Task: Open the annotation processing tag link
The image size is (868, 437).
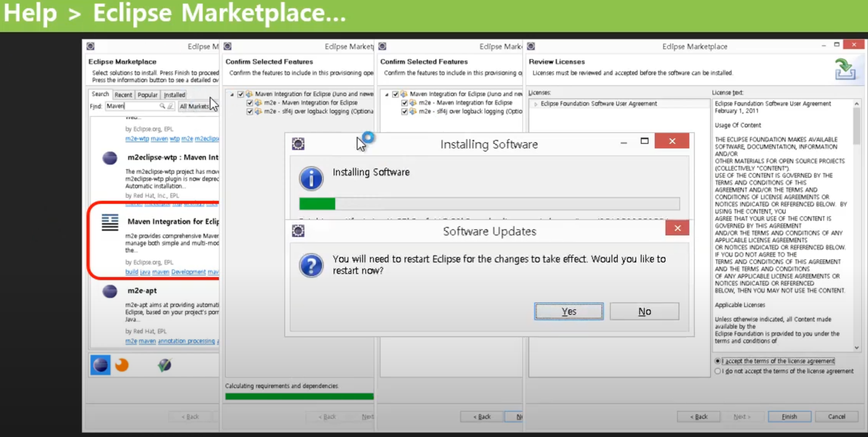Action: tap(186, 341)
